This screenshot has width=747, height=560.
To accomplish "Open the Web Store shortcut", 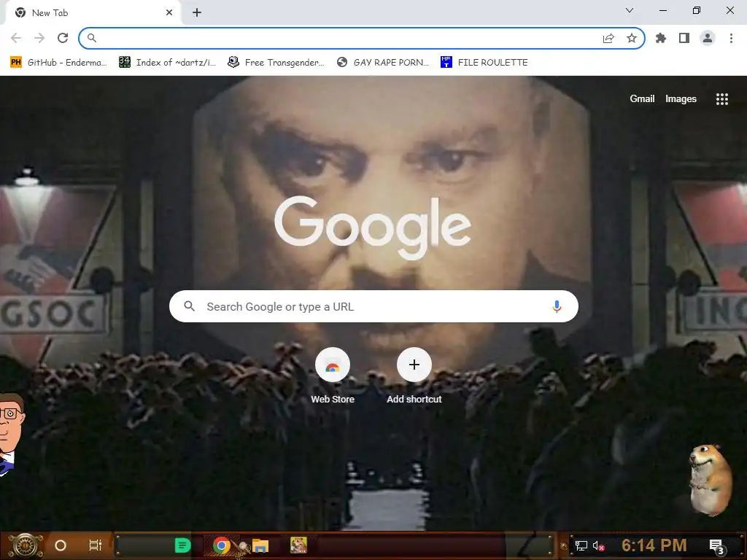I will click(x=333, y=376).
